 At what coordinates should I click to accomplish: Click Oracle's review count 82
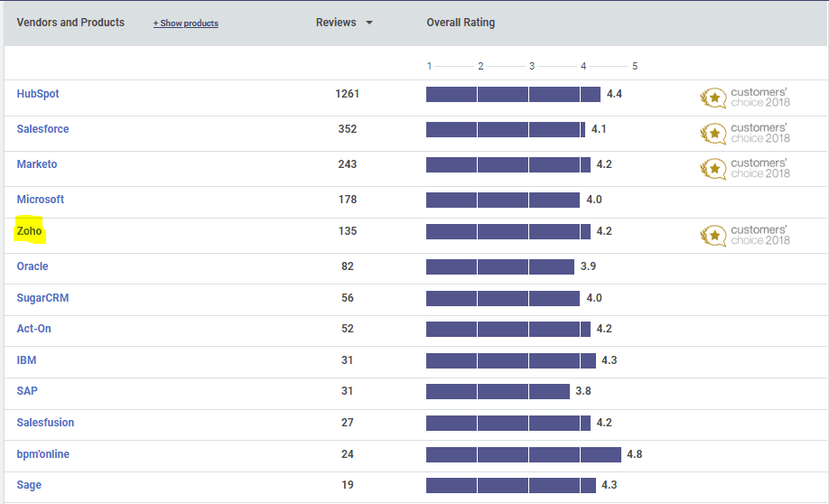pyautogui.click(x=348, y=266)
